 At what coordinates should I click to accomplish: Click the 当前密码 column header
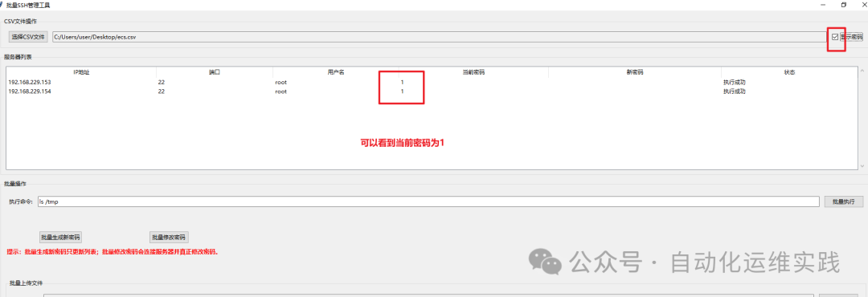[473, 72]
